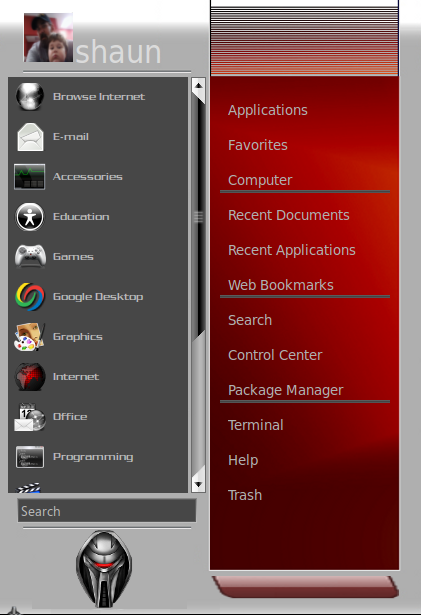Screen dimensions: 421x615
Task: Click the red globe Internet icon
Action: click(x=30, y=377)
